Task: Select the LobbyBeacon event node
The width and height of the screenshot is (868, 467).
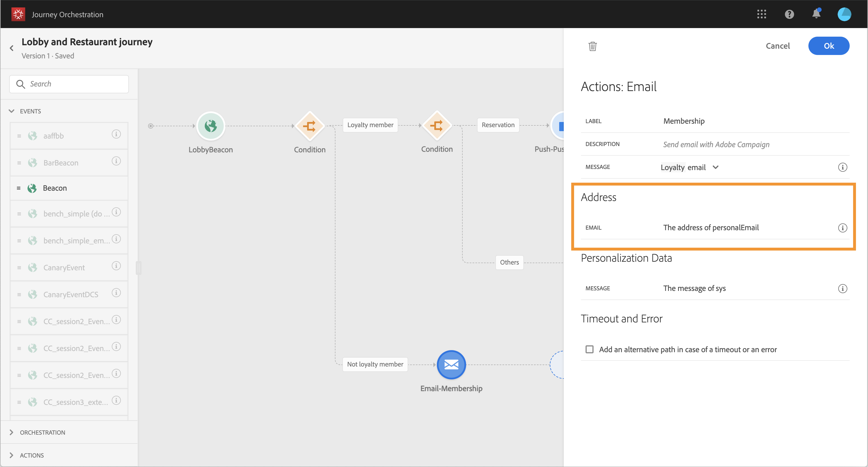Action: (211, 126)
